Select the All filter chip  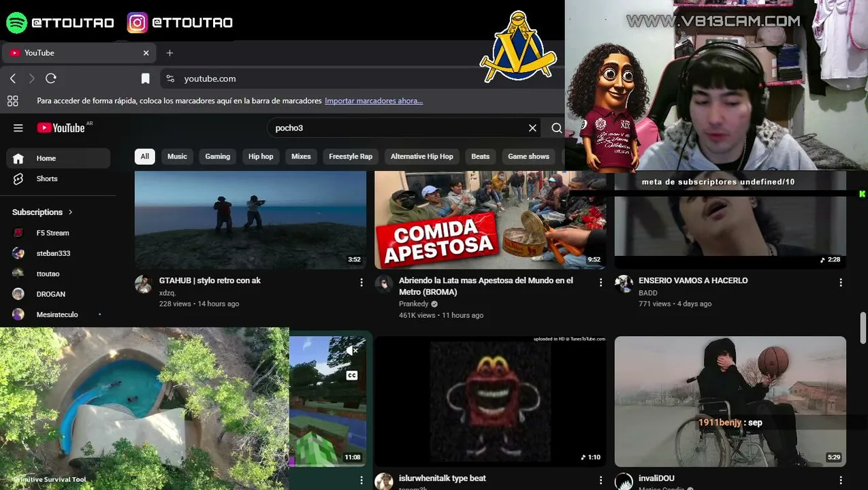145,157
